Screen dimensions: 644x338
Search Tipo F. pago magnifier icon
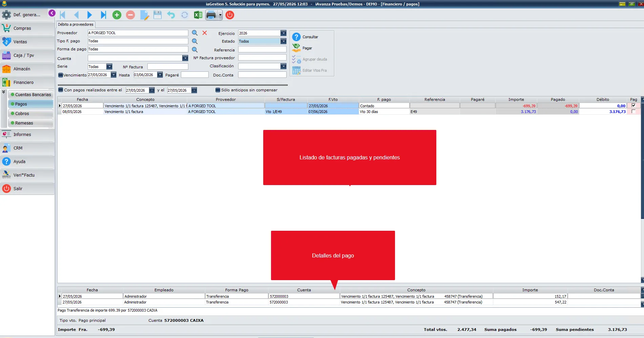click(195, 41)
